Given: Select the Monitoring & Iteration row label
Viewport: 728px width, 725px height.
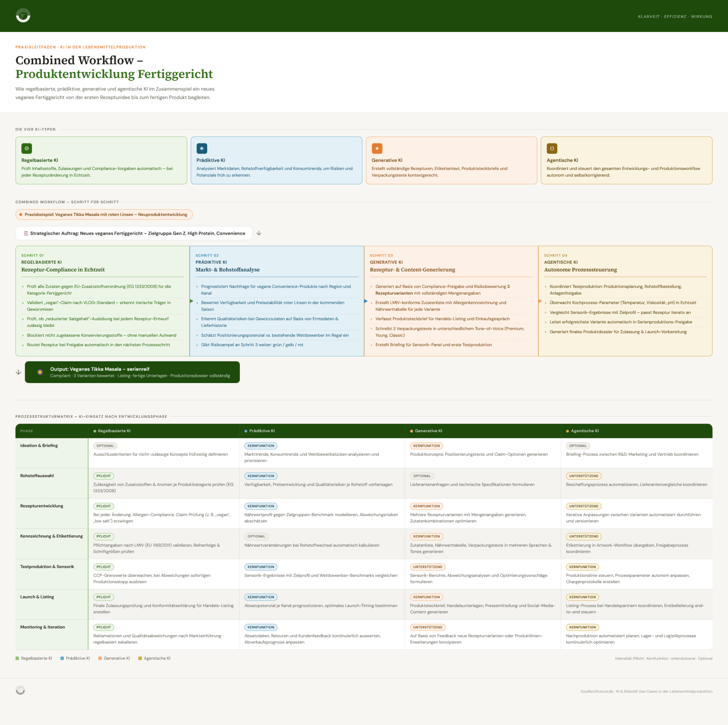Looking at the screenshot, I should click(x=42, y=627).
